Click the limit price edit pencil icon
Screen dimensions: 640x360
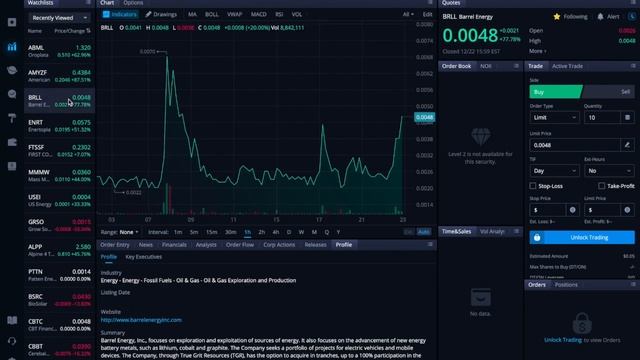tap(627, 145)
